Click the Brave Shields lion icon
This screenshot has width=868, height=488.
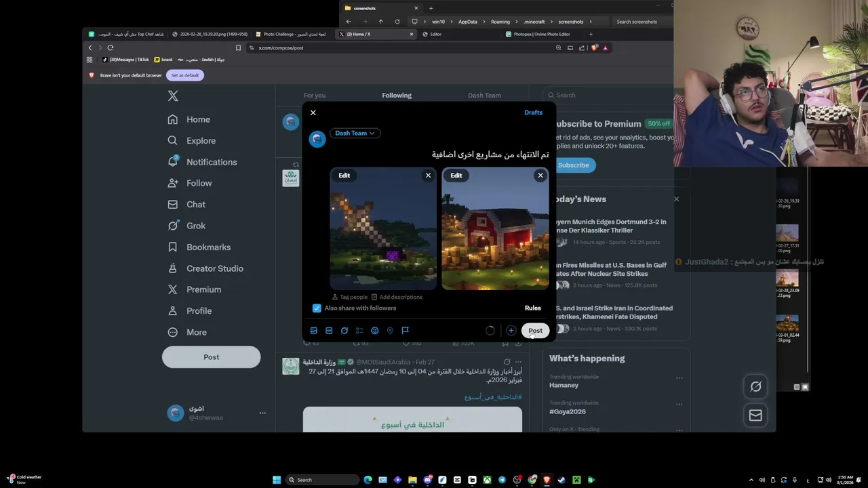594,47
